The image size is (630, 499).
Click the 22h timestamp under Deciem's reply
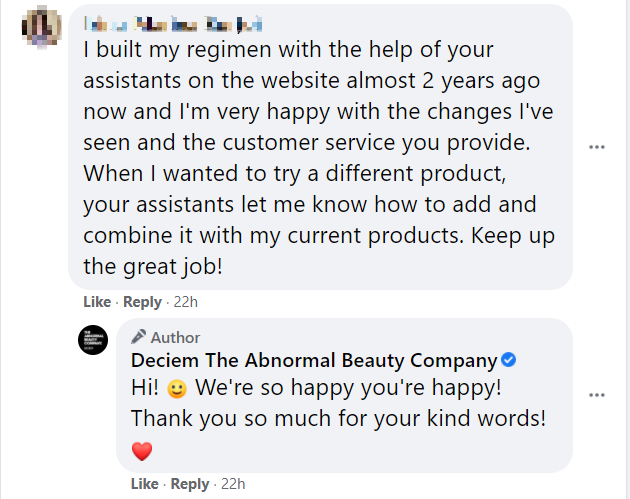pos(234,484)
